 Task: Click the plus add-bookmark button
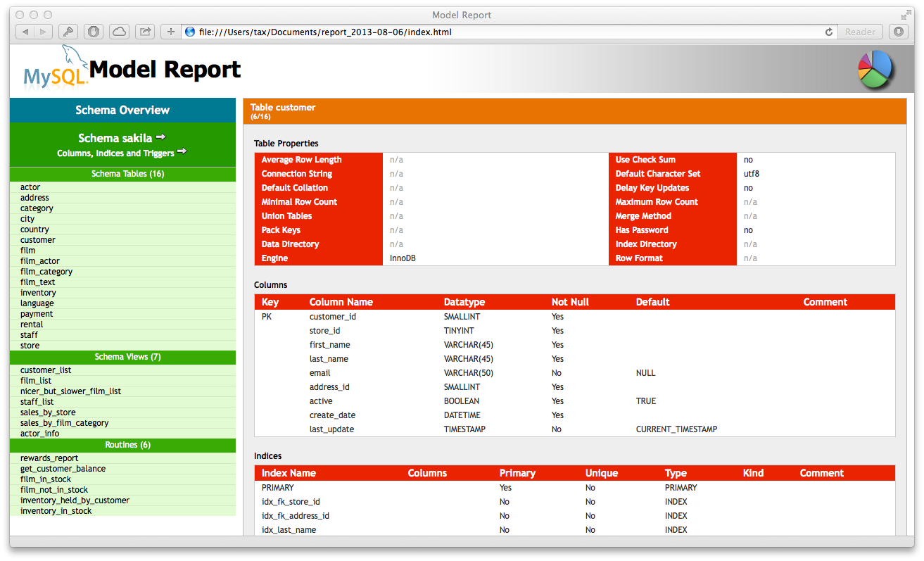pyautogui.click(x=170, y=32)
